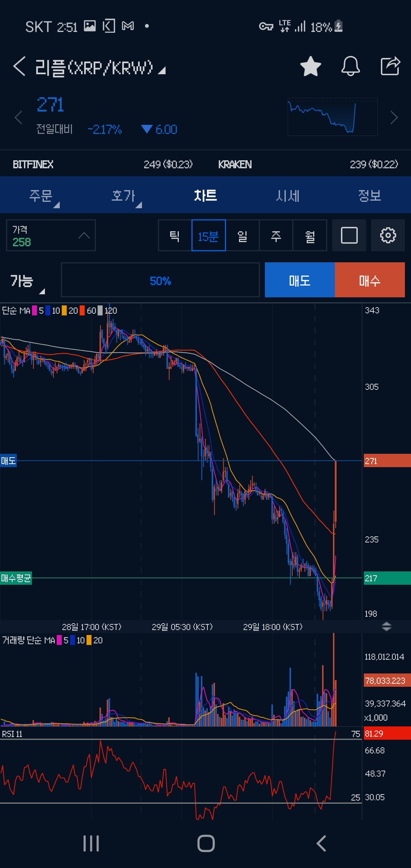Screen dimensions: 411x868
Task: Expand the 가격 258 price selector
Action: [x=51, y=236]
